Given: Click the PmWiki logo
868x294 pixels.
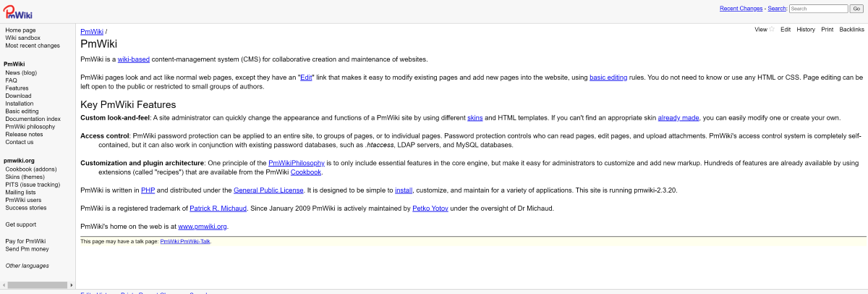Looking at the screenshot, I should (x=17, y=11).
